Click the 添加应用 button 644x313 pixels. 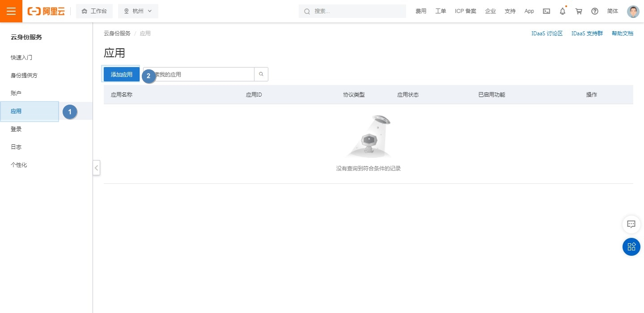[122, 74]
